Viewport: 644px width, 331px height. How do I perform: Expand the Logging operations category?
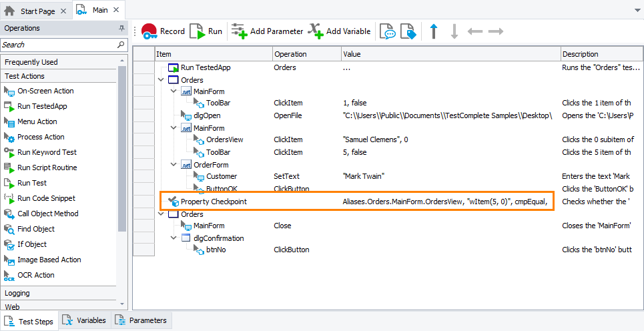(x=17, y=293)
